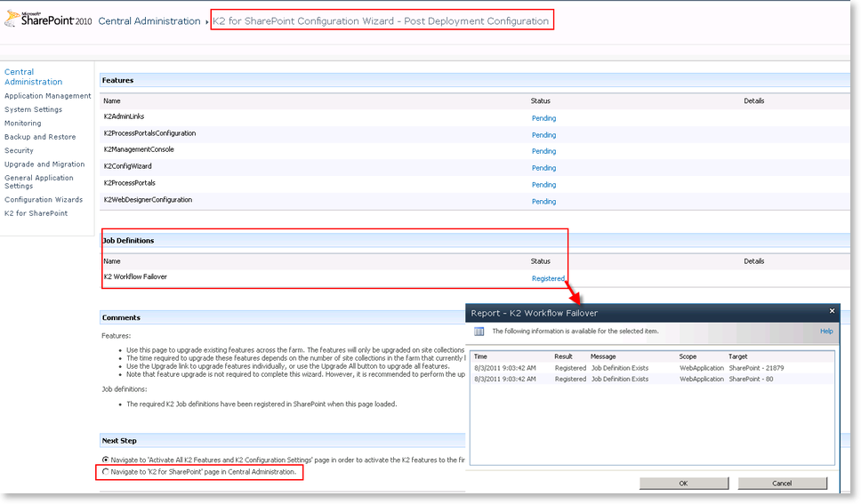This screenshot has width=861, height=504.
Task: Click the K2AdminLinks feature name
Action: click(125, 116)
